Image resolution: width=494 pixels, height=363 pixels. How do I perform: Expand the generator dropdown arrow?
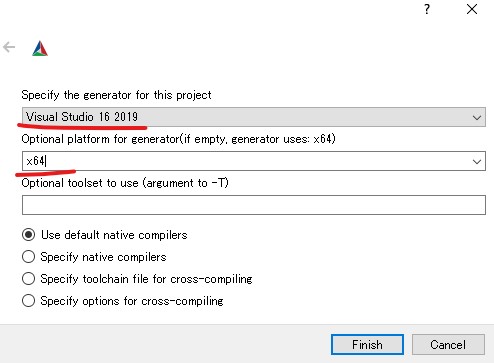477,117
